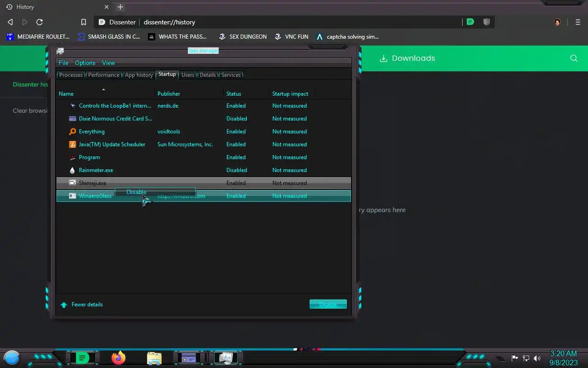
Task: Switch to the Users tab
Action: 188,75
